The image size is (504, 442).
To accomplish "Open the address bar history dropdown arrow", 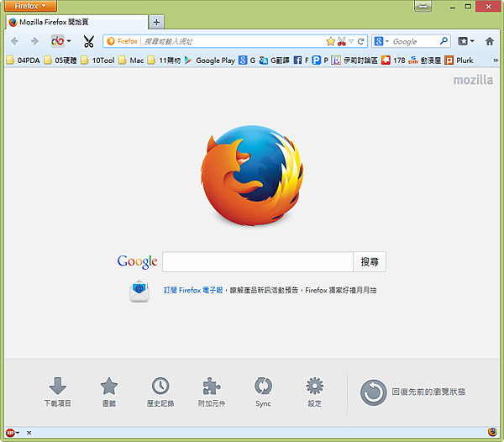I will point(351,41).
